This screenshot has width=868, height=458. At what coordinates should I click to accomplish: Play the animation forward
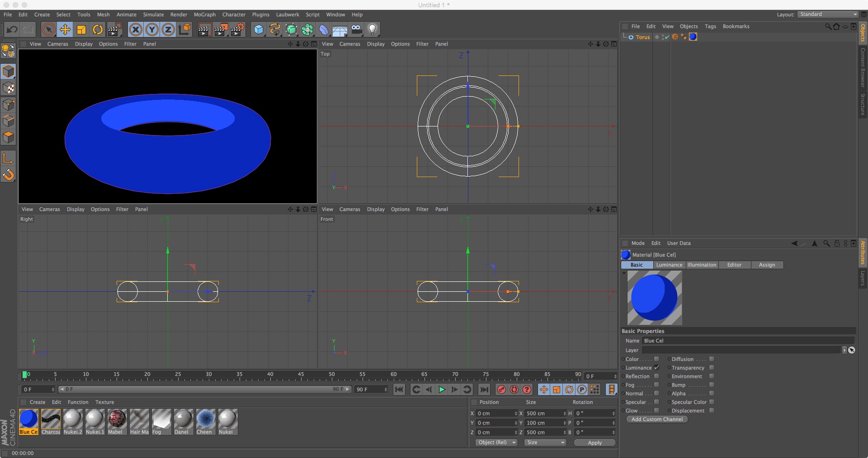pos(442,389)
